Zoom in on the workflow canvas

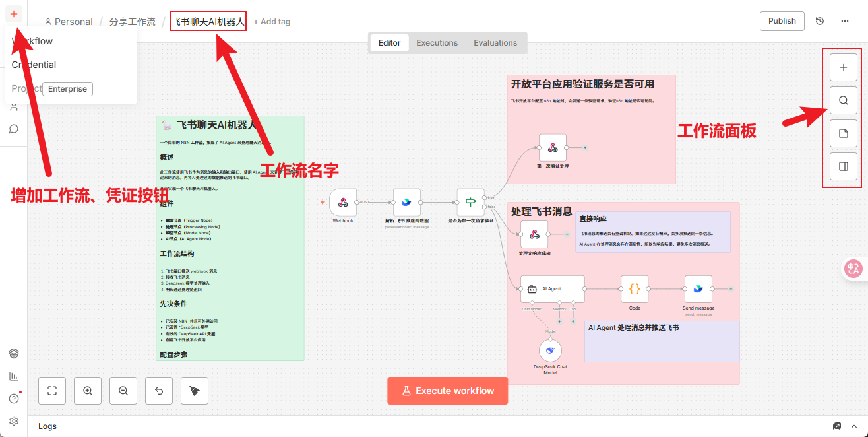pyautogui.click(x=88, y=391)
